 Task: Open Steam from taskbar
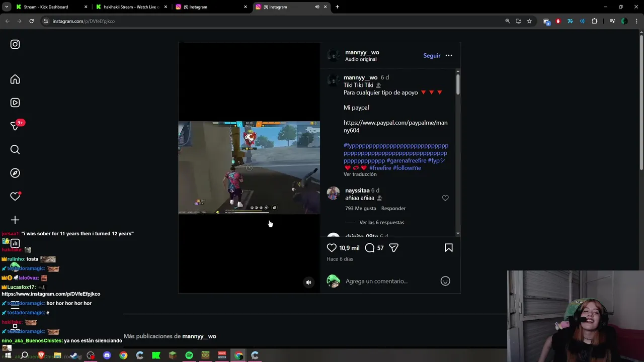coord(74,355)
